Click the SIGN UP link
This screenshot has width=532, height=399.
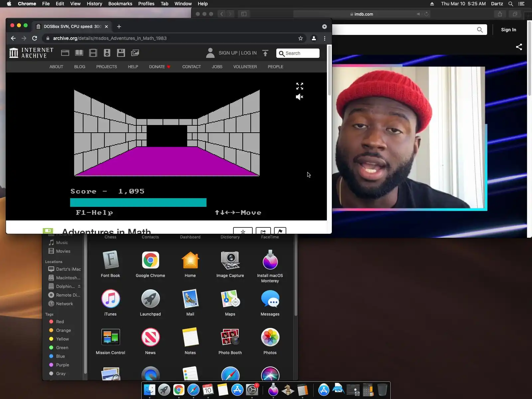point(228,53)
